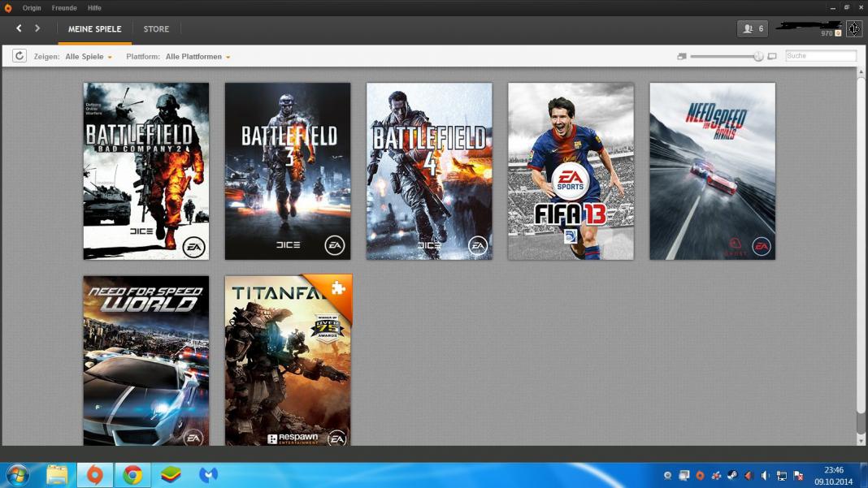Click the small tiles size icon
Viewport: 868px width, 488px height.
[682, 57]
